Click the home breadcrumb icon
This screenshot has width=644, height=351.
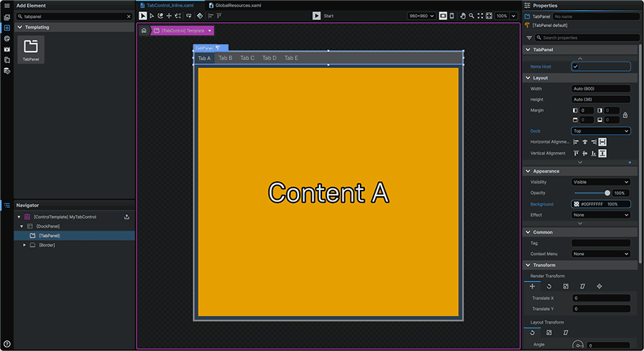144,30
